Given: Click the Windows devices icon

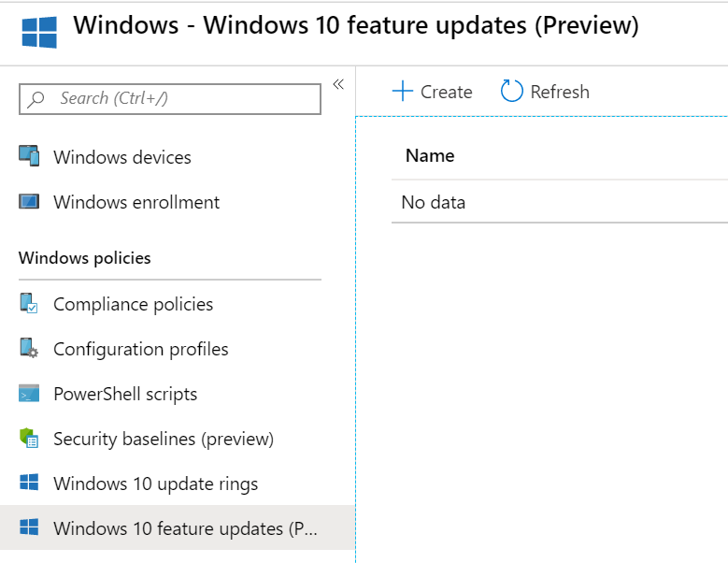Looking at the screenshot, I should (x=29, y=157).
